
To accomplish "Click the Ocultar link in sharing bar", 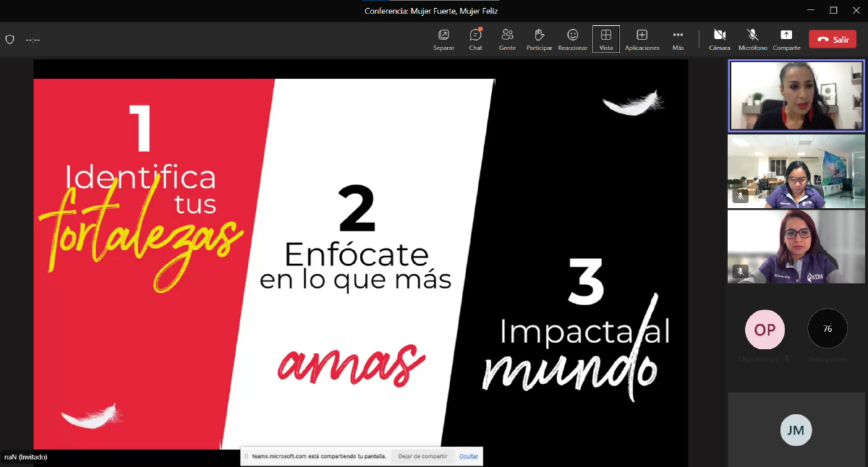I will tap(469, 456).
